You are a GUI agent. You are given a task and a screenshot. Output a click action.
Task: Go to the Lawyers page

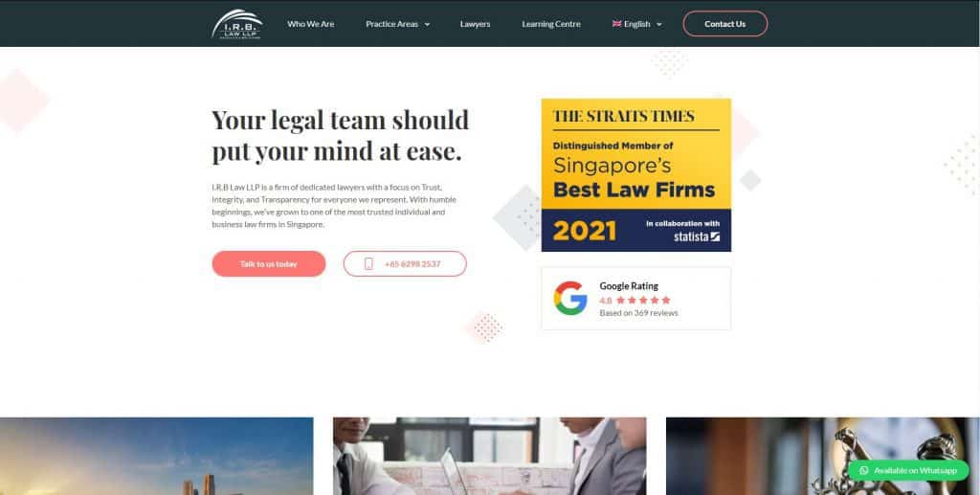click(x=475, y=24)
